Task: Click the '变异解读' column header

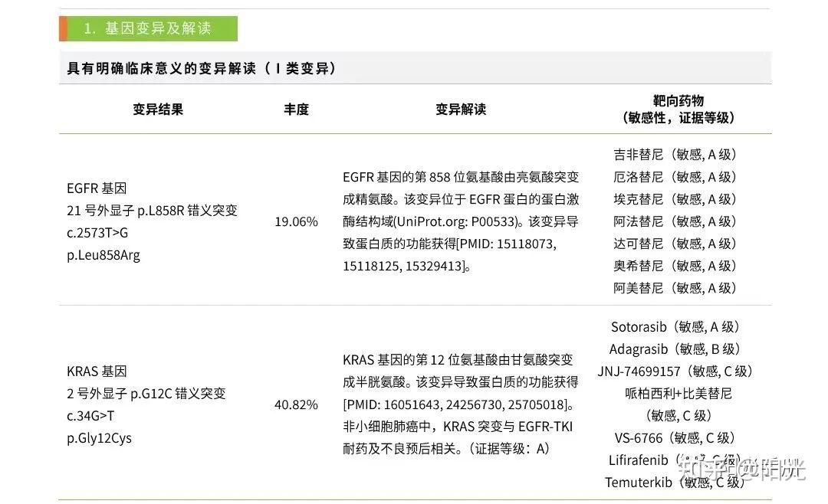Action: (x=461, y=110)
